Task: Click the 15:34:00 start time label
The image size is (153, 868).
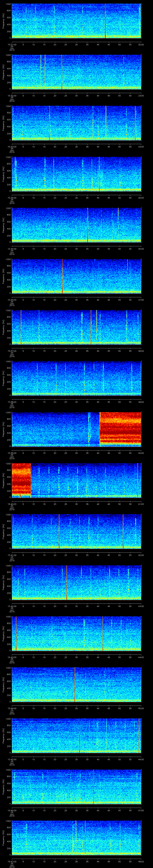Action: [x=12, y=197]
